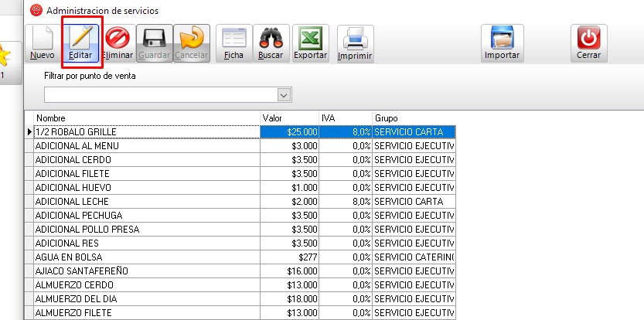The height and width of the screenshot is (320, 644).
Task: Select the AGUA EN BOLSA service row
Action: 147,257
